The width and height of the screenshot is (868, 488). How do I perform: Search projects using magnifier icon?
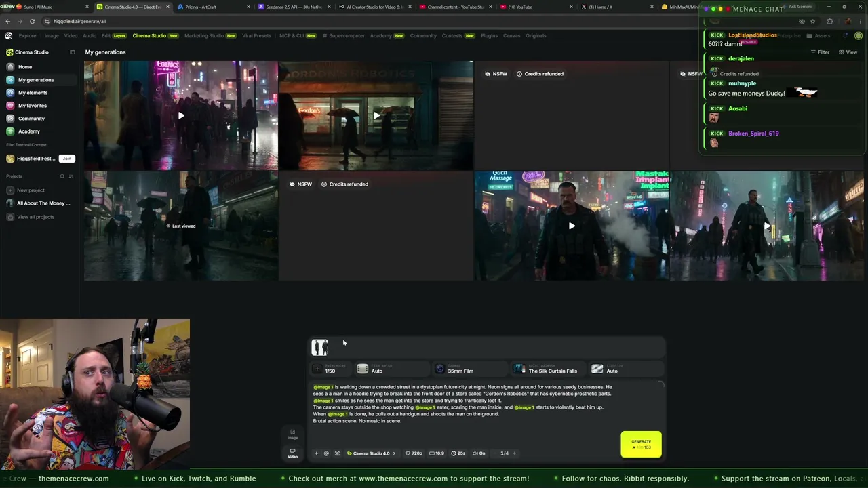coord(62,176)
